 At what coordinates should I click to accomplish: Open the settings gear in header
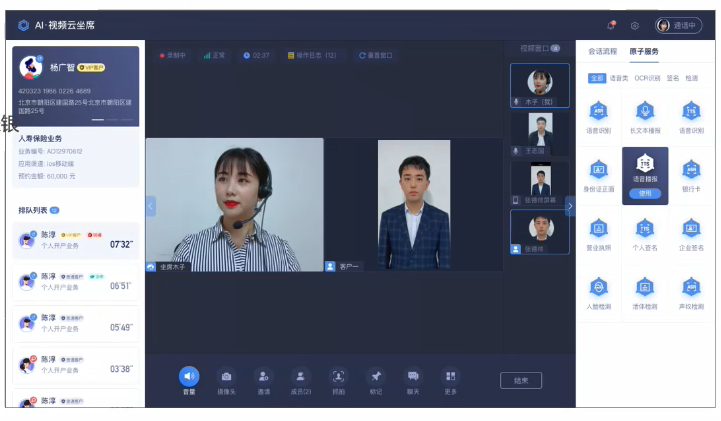635,26
